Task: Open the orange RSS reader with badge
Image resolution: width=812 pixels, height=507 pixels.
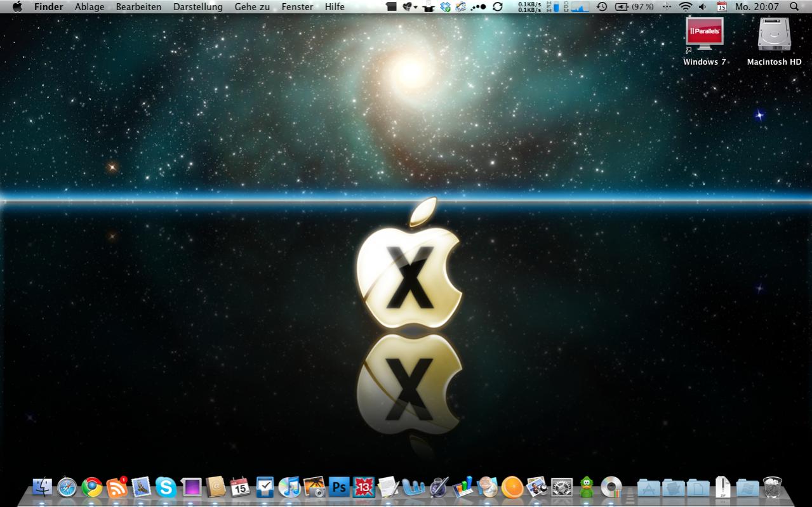Action: pos(117,487)
